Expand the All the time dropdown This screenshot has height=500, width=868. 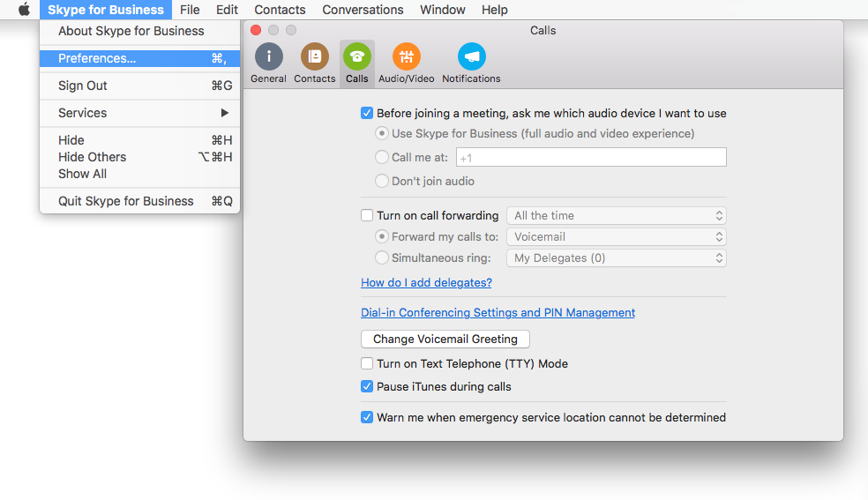(x=616, y=215)
